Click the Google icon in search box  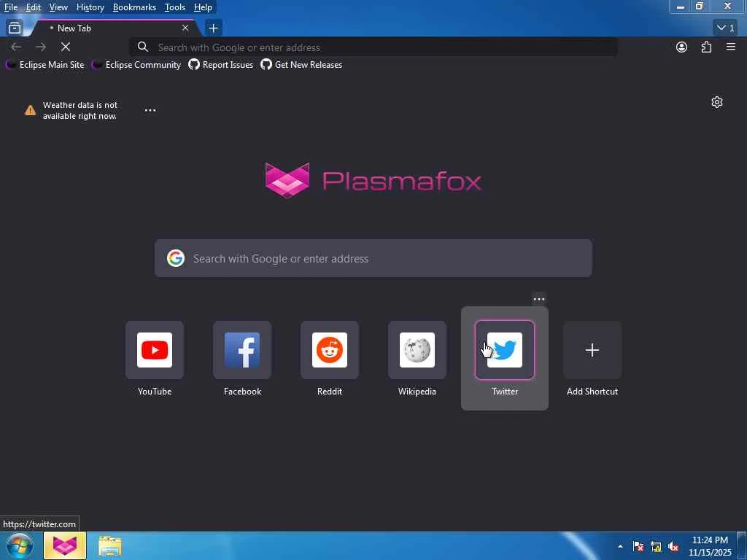point(176,258)
